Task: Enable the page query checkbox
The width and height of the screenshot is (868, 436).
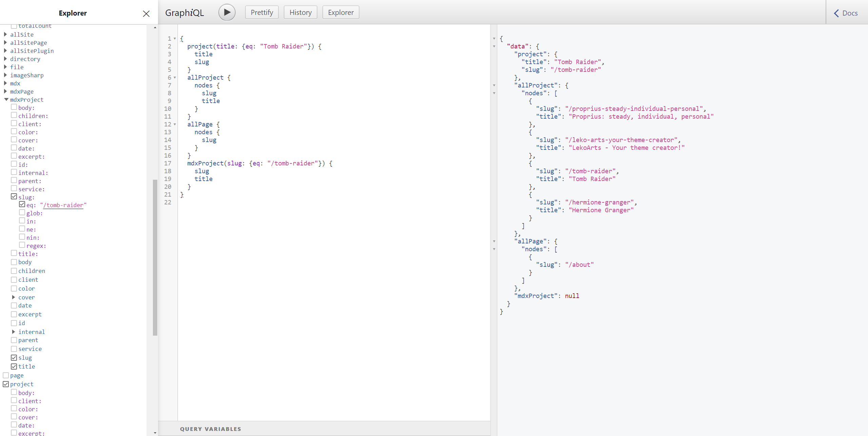Action: click(x=6, y=375)
